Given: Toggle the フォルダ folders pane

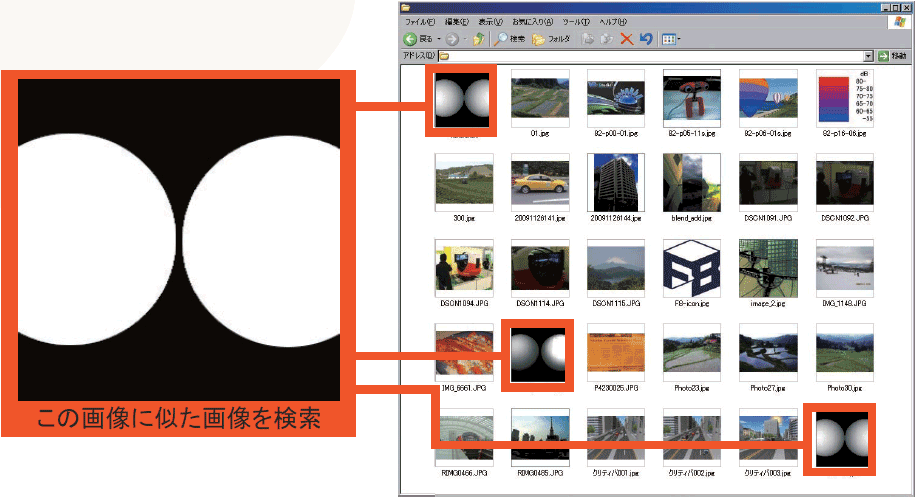Looking at the screenshot, I should pos(551,39).
